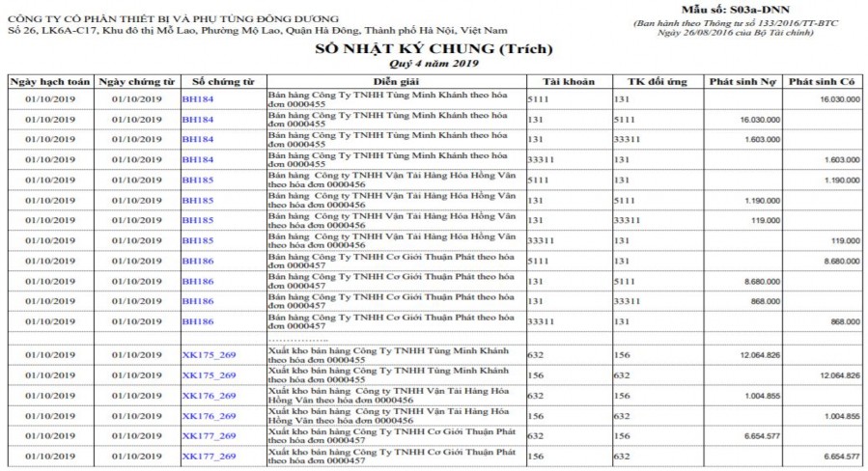Open XK175_269 link in the 12.064.826 debit row
Screen dimensions: 868x471
209,355
